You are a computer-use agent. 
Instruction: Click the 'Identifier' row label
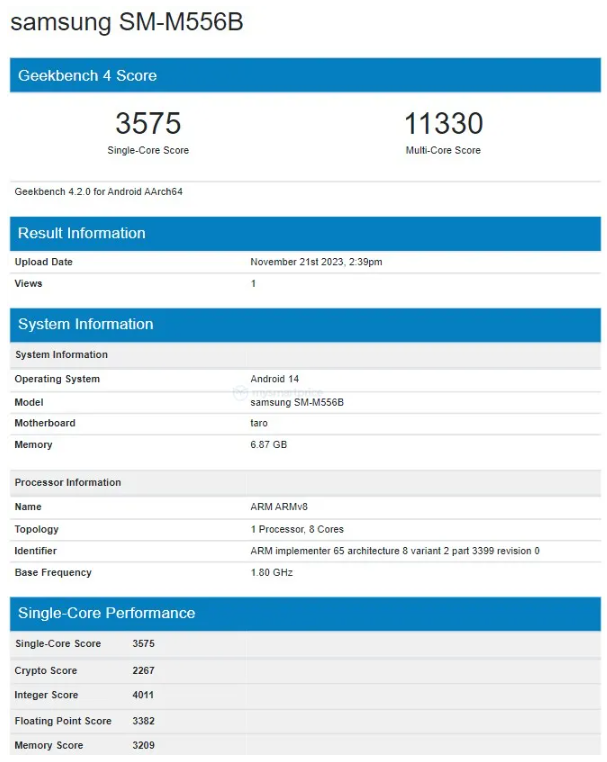pos(35,551)
